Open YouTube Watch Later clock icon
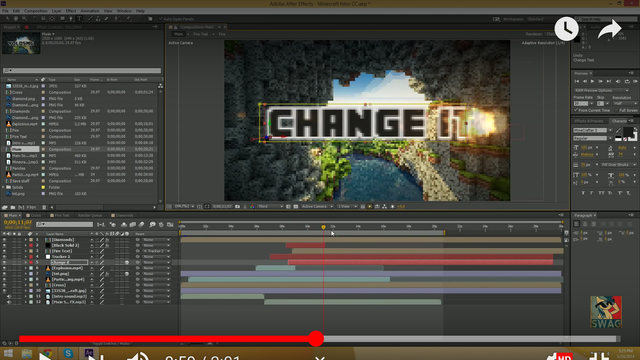Image resolution: width=640 pixels, height=360 pixels. coord(566,29)
